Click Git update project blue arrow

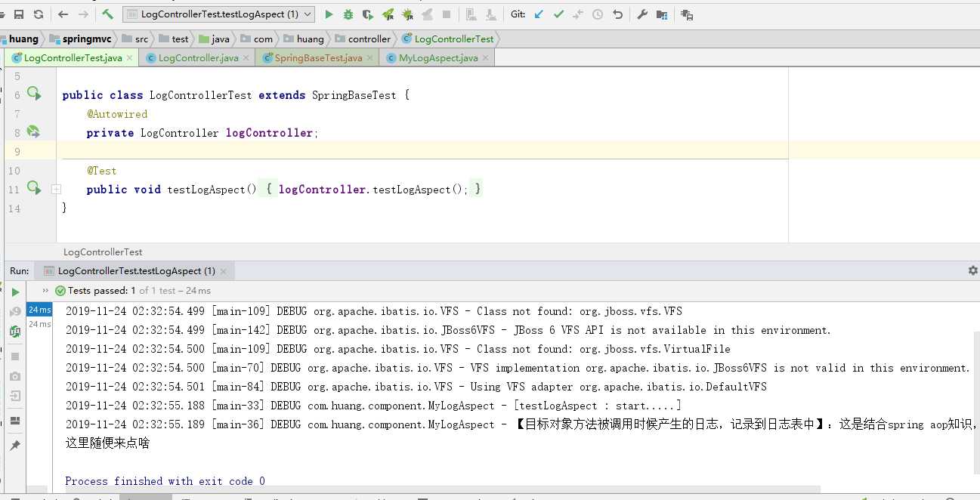coord(539,14)
